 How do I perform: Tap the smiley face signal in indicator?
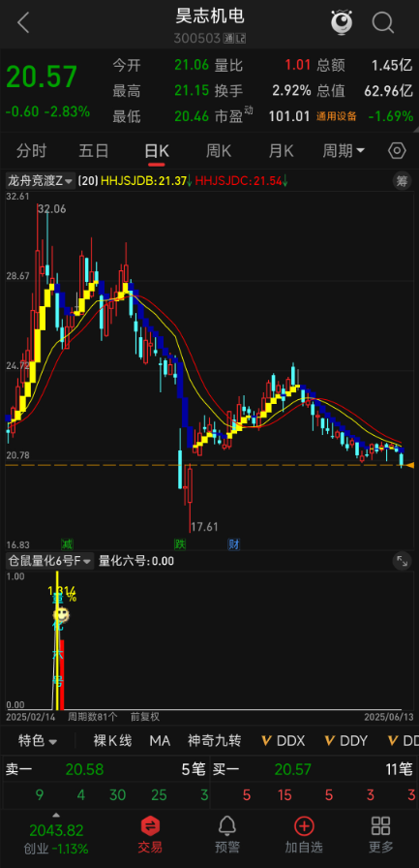pyautogui.click(x=61, y=614)
